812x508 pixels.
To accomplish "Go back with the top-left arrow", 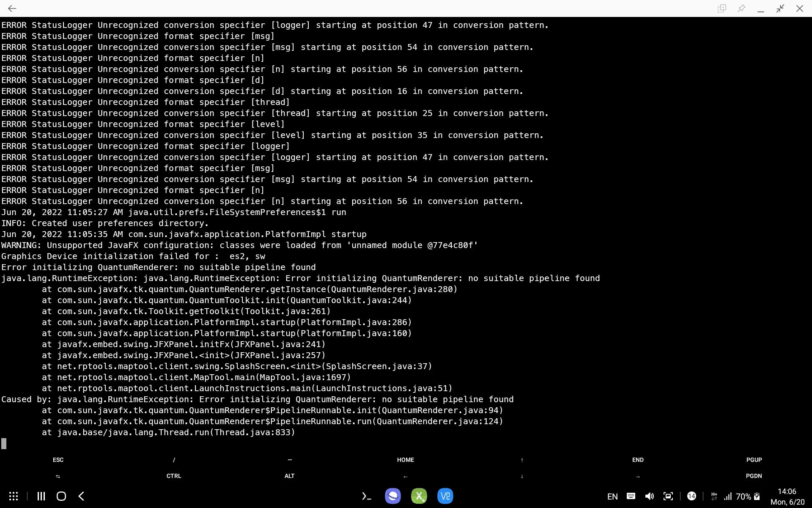I will tap(12, 8).
